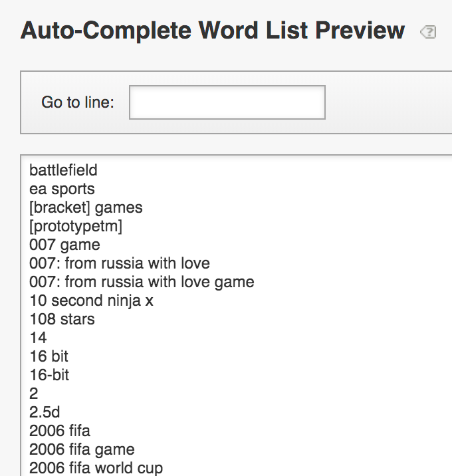Click the line containing '14'
The image size is (452, 476).
coord(38,338)
